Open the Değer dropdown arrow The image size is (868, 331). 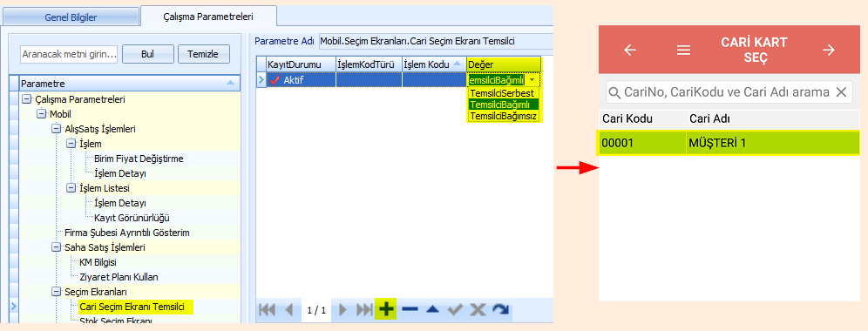(532, 80)
